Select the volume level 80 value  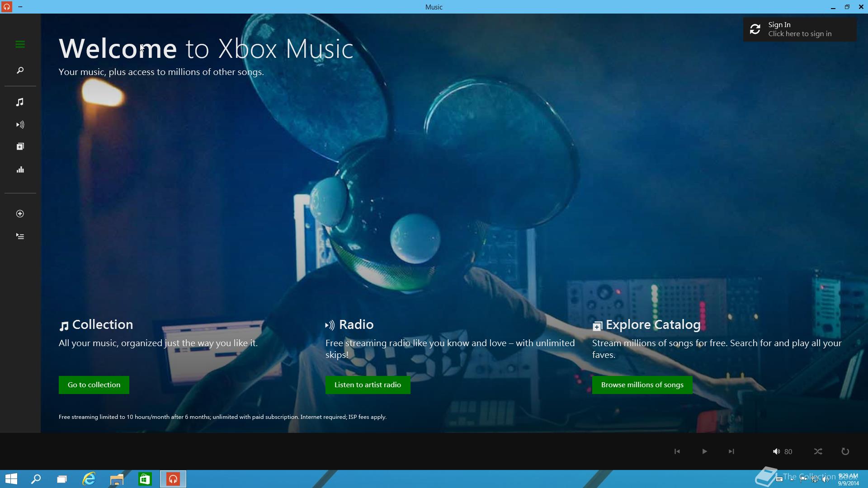click(x=788, y=452)
